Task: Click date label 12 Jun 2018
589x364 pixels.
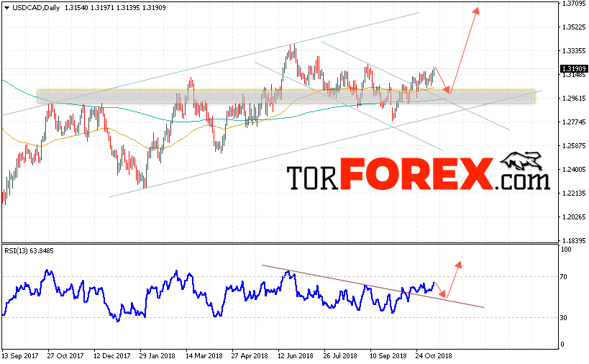Action: [296, 355]
